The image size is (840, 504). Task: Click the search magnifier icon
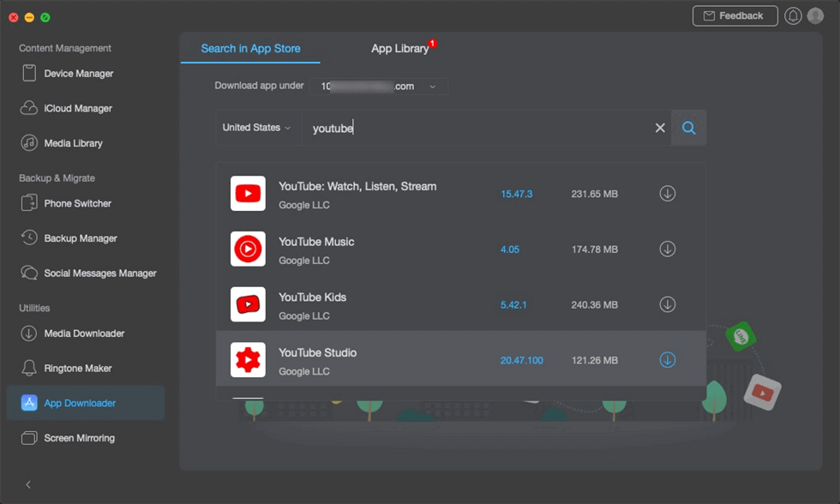tap(688, 128)
